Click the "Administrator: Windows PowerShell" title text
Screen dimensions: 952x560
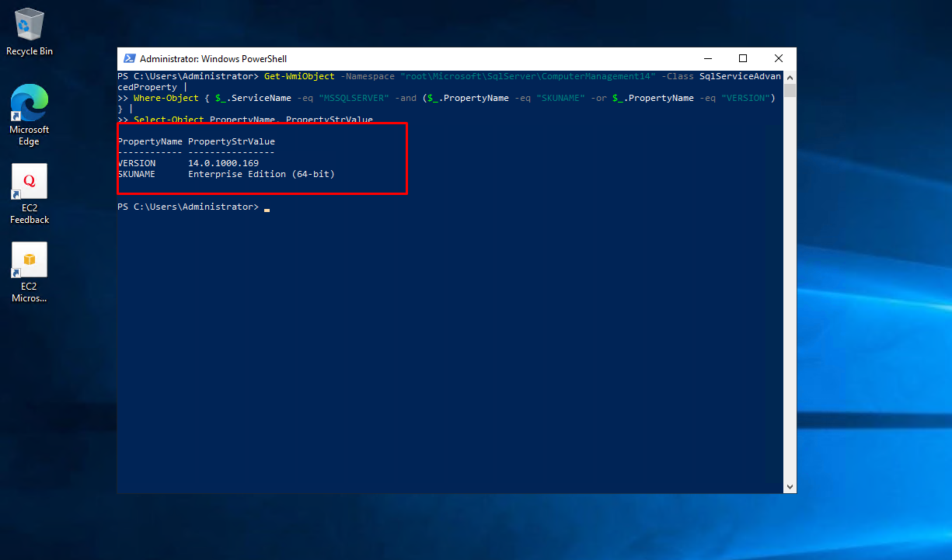coord(213,59)
